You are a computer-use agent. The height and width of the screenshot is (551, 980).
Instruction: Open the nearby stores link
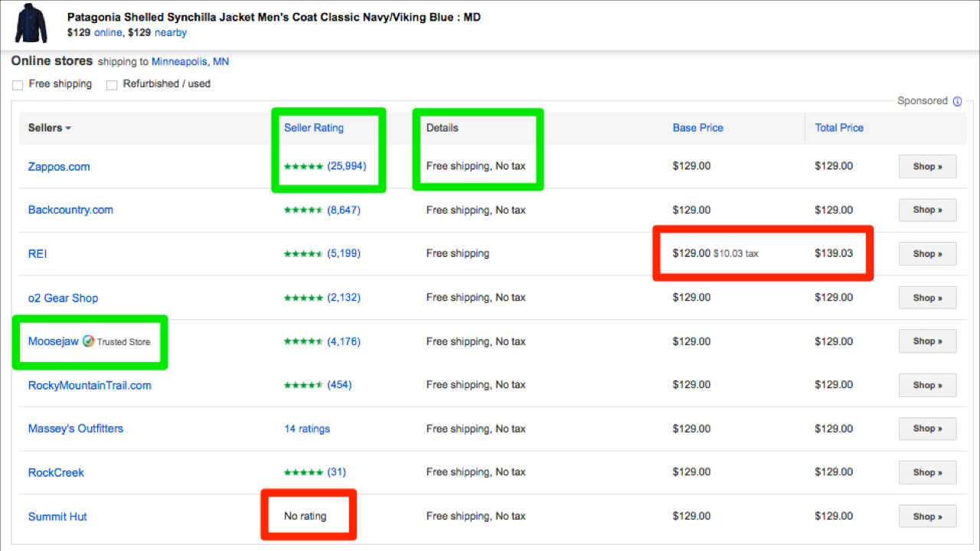[171, 33]
